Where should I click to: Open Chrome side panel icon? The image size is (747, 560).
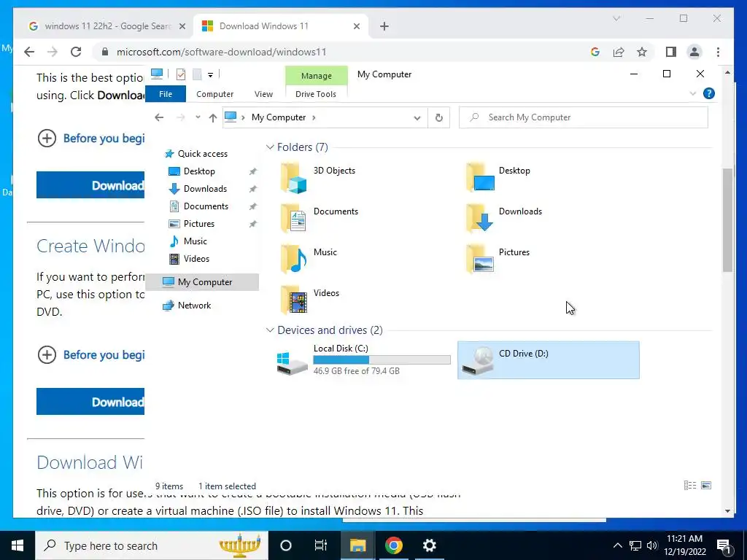(x=671, y=52)
